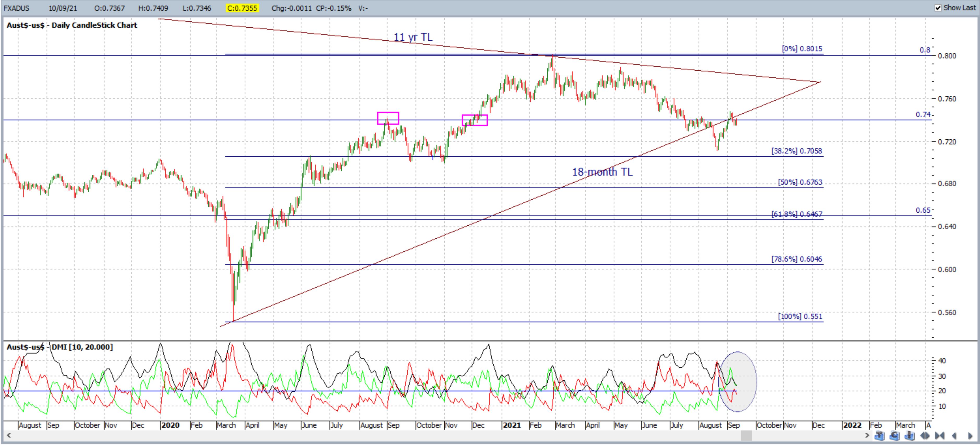The image size is (980, 445).
Task: Click the date 10/09/21 in the header
Action: click(x=63, y=8)
